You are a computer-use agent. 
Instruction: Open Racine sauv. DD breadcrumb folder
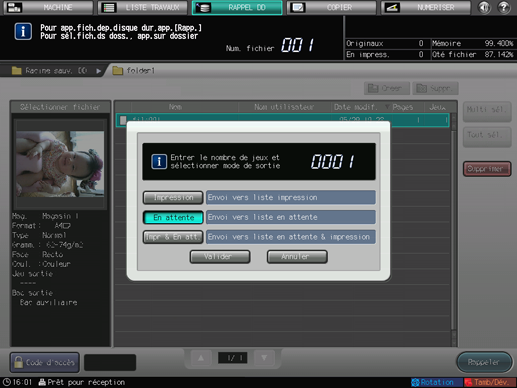[x=50, y=71]
